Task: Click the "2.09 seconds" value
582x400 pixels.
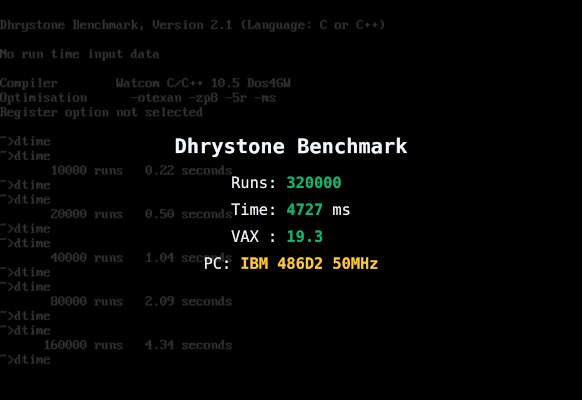Action: [189, 301]
